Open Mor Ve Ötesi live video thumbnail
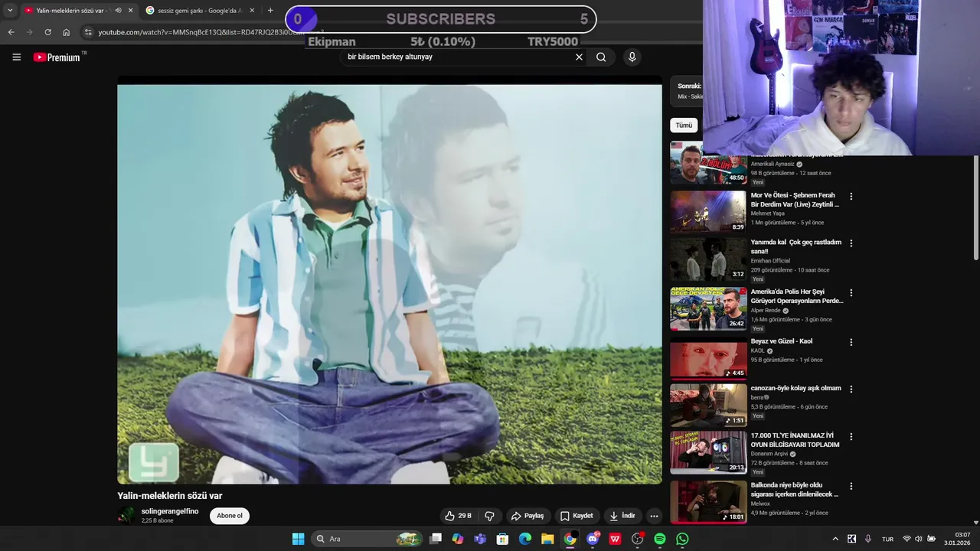 708,211
